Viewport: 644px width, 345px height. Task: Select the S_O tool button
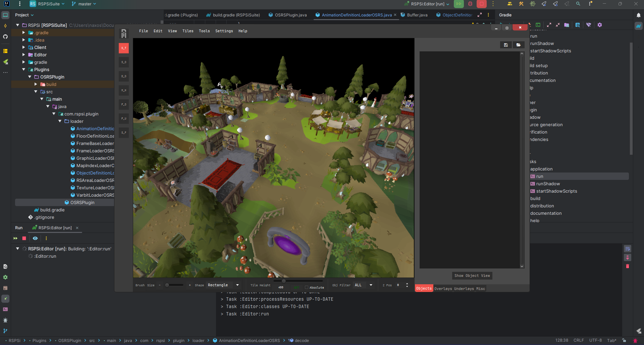124,62
